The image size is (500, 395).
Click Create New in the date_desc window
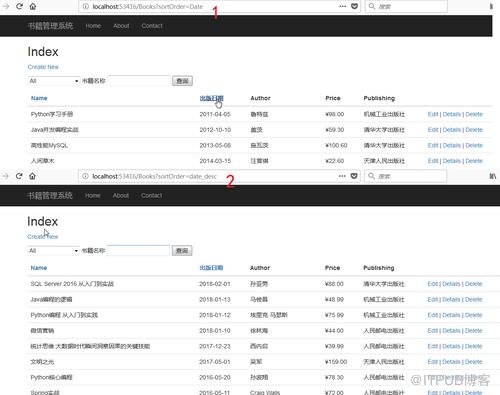click(43, 237)
